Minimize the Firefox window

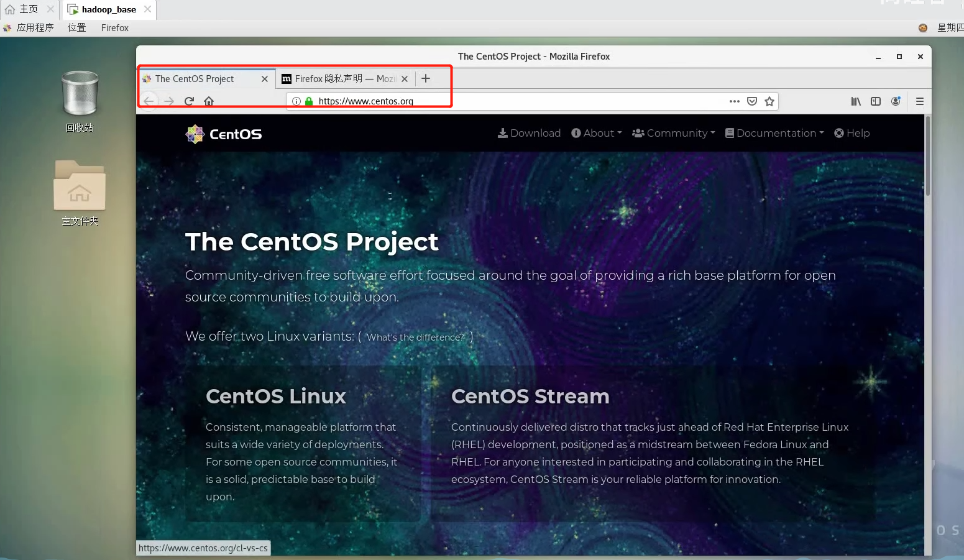pos(878,57)
